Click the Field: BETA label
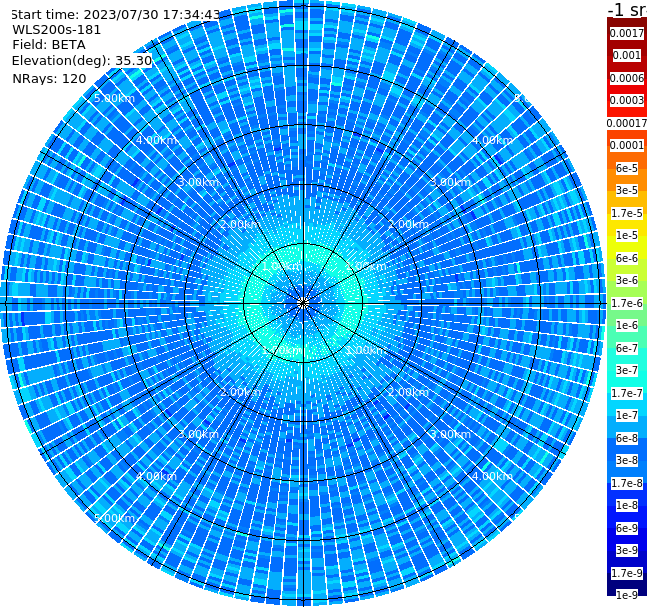Screen dimensions: 647x607 coord(49,45)
